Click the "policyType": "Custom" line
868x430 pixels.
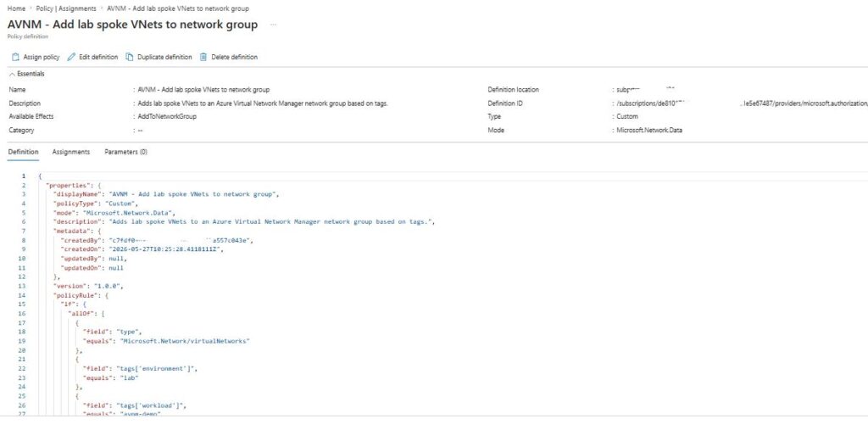tap(96, 204)
